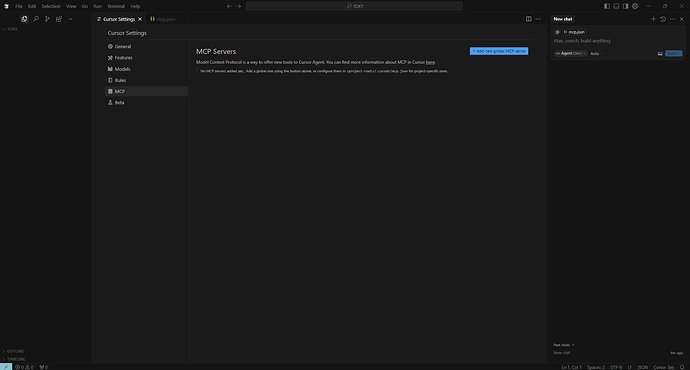Open the Search view magnifier icon
690x370 pixels.
(36, 19)
